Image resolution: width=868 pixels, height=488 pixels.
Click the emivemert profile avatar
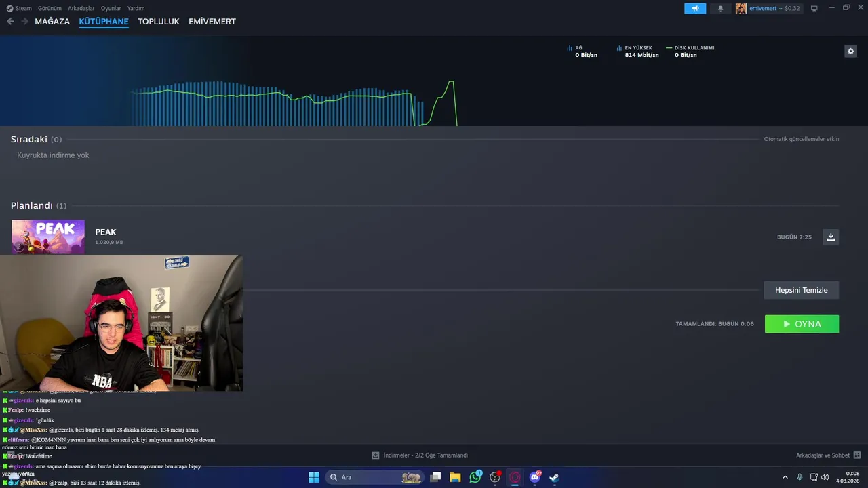tap(741, 8)
